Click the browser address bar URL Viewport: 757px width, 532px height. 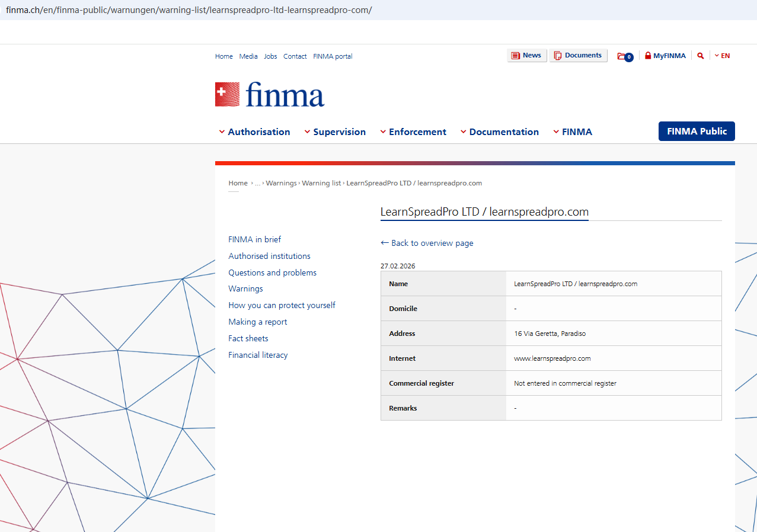pyautogui.click(x=189, y=10)
